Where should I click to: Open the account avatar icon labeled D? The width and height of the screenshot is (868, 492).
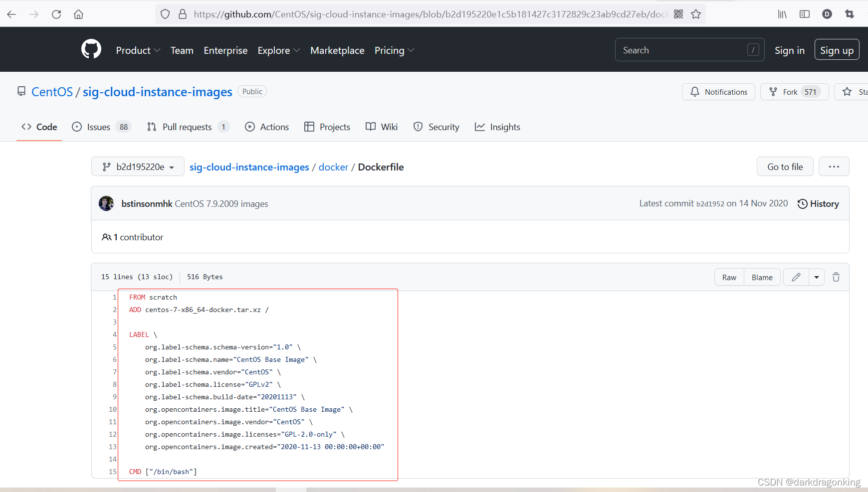(827, 14)
